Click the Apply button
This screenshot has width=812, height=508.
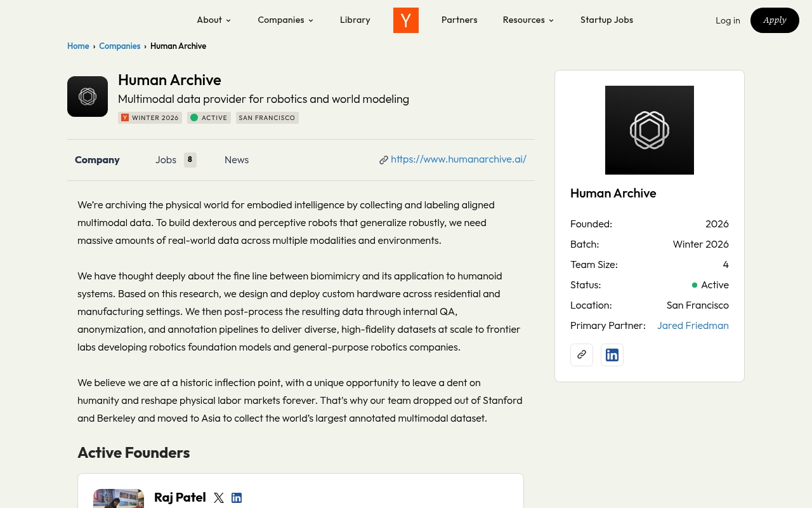[775, 20]
